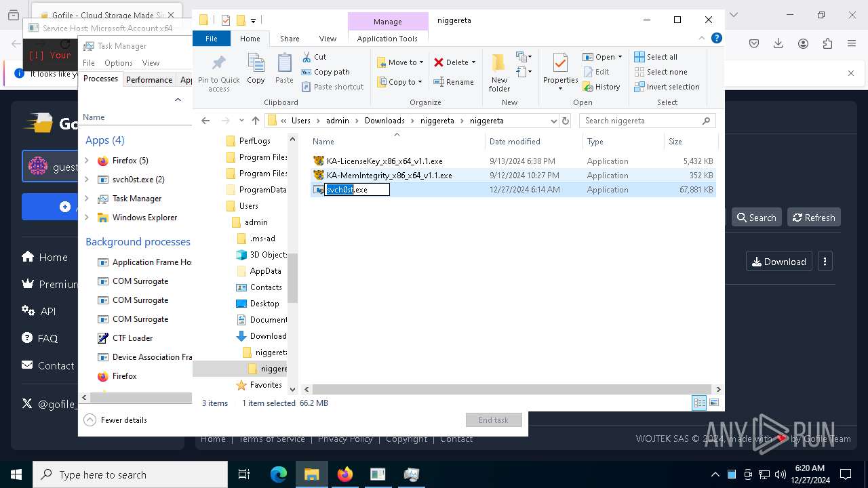This screenshot has width=868, height=488.
Task: Open Gofile FAQ link in sidebar
Action: coord(40,338)
